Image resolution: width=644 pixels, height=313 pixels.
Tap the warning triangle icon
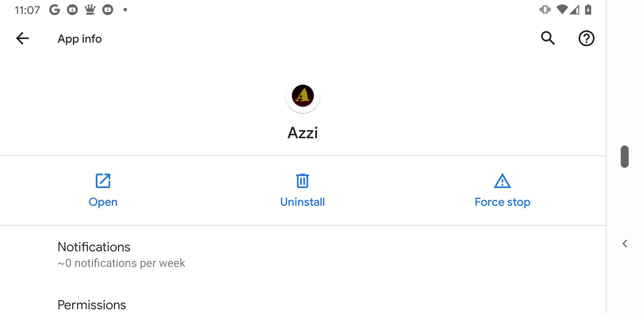(x=502, y=181)
